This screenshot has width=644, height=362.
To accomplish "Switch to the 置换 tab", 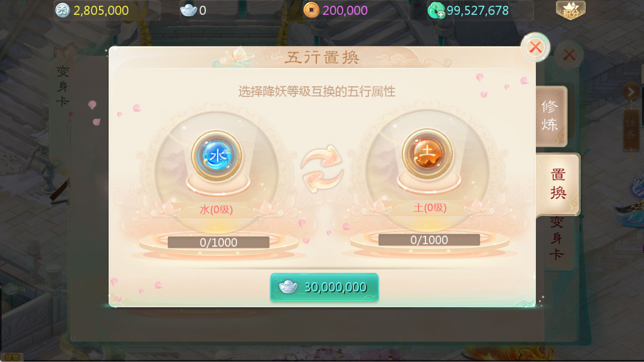I will (558, 184).
